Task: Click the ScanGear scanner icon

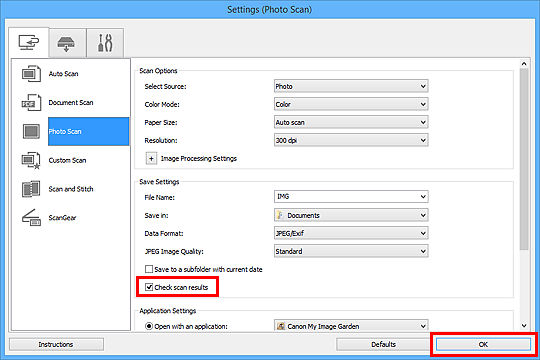Action: (31, 218)
